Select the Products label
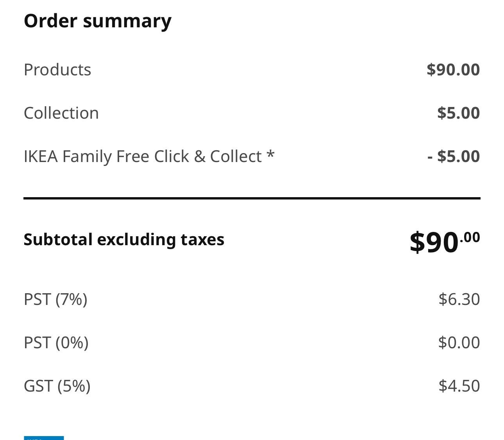This screenshot has height=440, width=504. click(57, 70)
